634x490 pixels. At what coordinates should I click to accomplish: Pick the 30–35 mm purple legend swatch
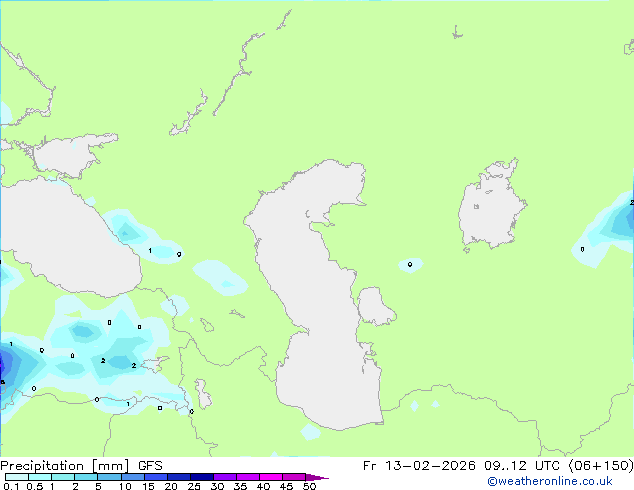(x=225, y=477)
